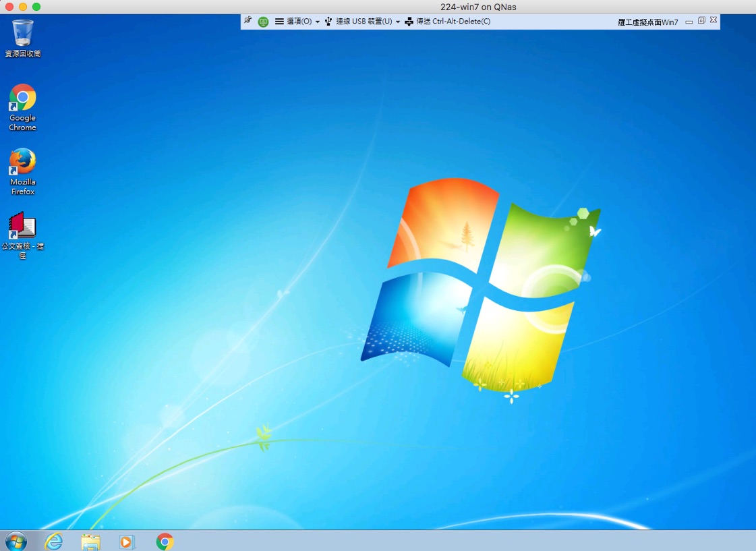Open the Windows Start menu orb
The image size is (756, 551).
coord(16,542)
